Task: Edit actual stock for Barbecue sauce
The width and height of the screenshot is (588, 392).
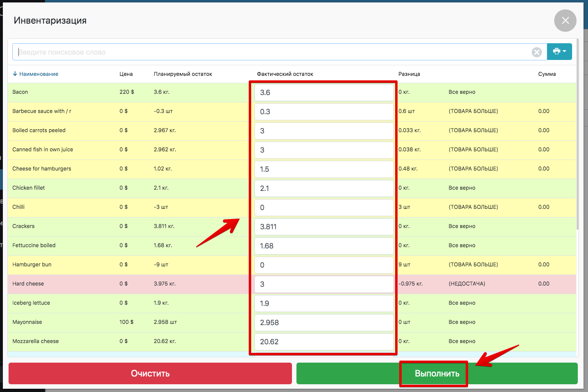Action: point(324,112)
